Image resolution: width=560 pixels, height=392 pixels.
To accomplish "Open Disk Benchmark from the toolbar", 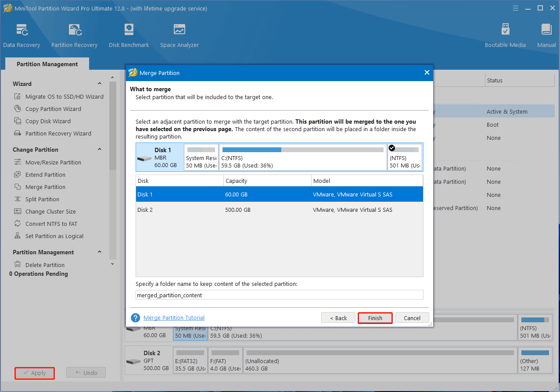I will [x=129, y=36].
